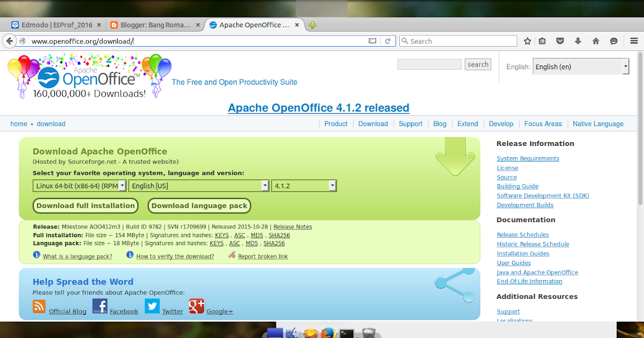
Task: Open the Focus Areas navigation item
Action: pyautogui.click(x=543, y=124)
